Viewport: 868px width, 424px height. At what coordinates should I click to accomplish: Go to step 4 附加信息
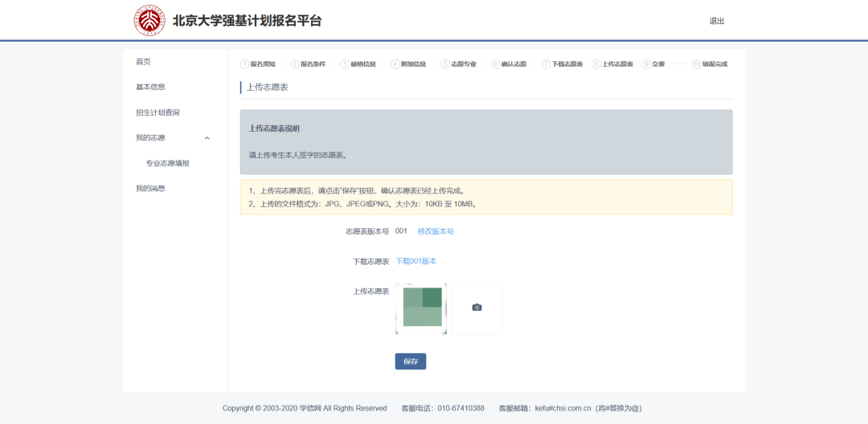point(408,64)
